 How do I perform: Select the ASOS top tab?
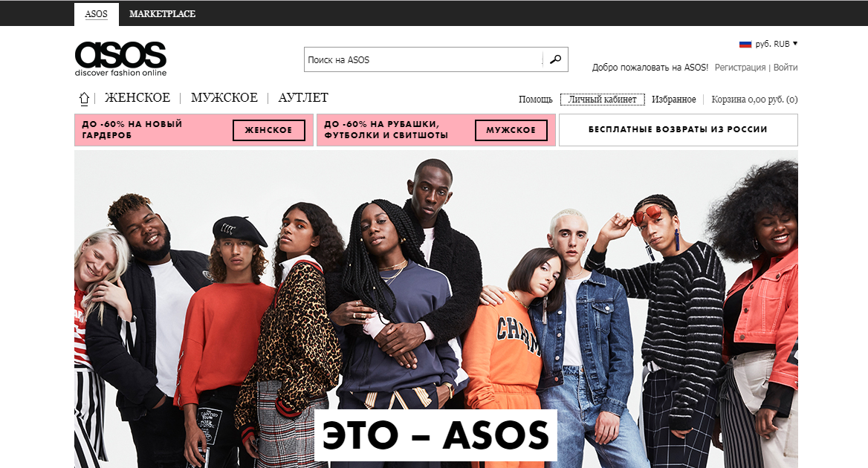tap(97, 14)
